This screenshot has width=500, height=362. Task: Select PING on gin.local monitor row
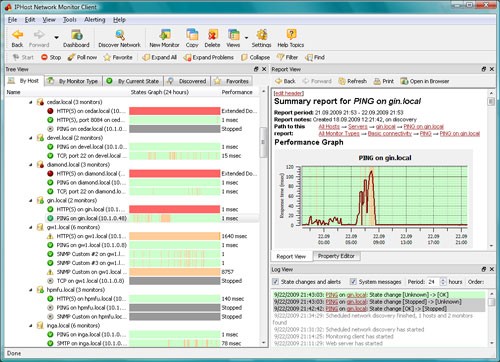152,218
